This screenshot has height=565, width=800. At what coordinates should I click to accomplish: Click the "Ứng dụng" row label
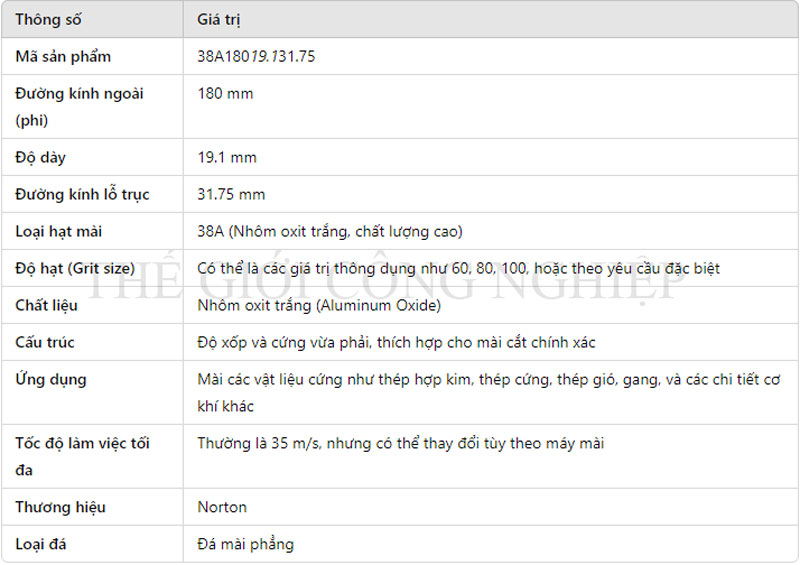coord(51,380)
